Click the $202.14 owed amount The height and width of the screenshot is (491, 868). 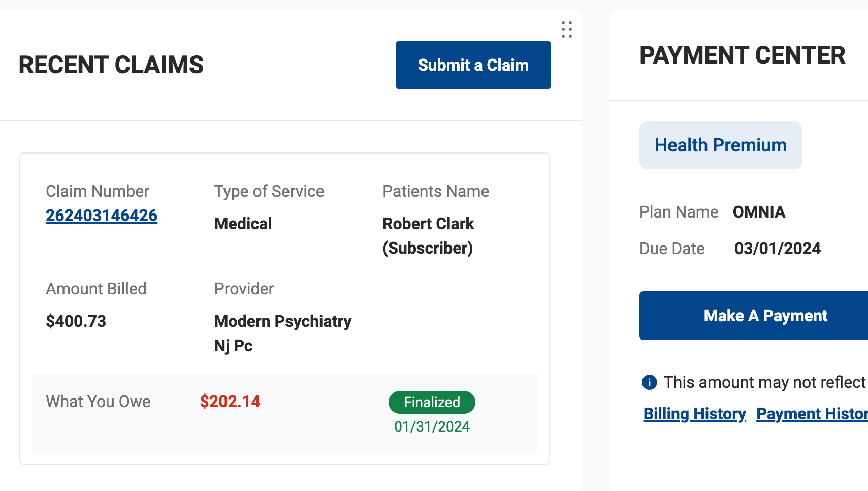tap(230, 402)
